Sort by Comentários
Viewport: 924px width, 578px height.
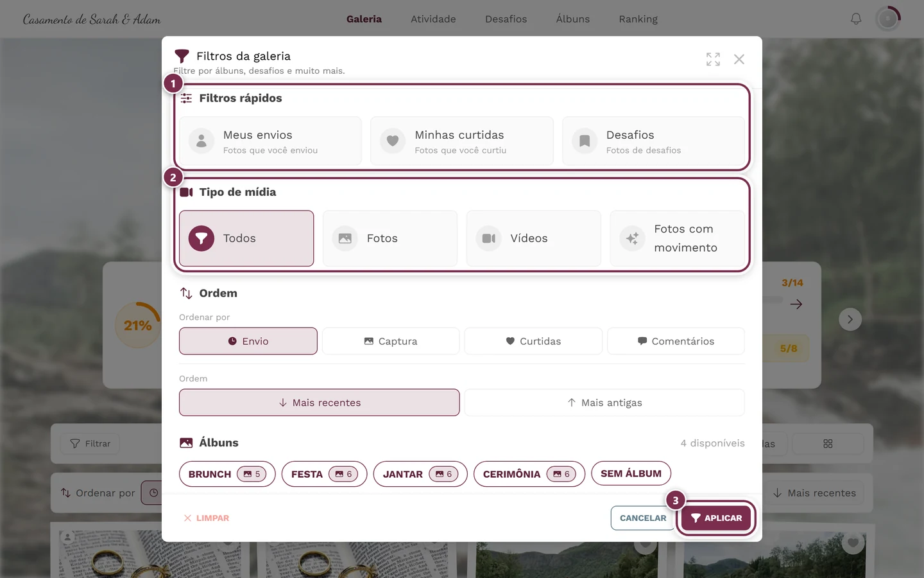(x=676, y=341)
